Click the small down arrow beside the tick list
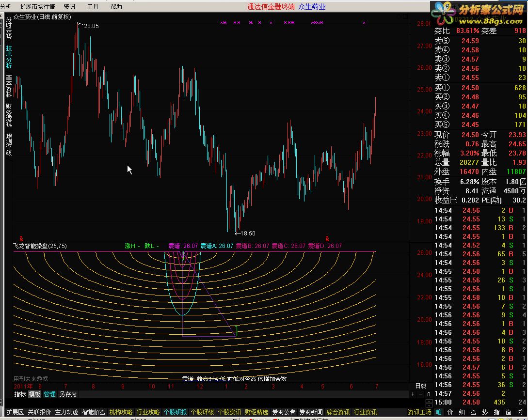Viewport: 528px width, 420px height. point(429,405)
